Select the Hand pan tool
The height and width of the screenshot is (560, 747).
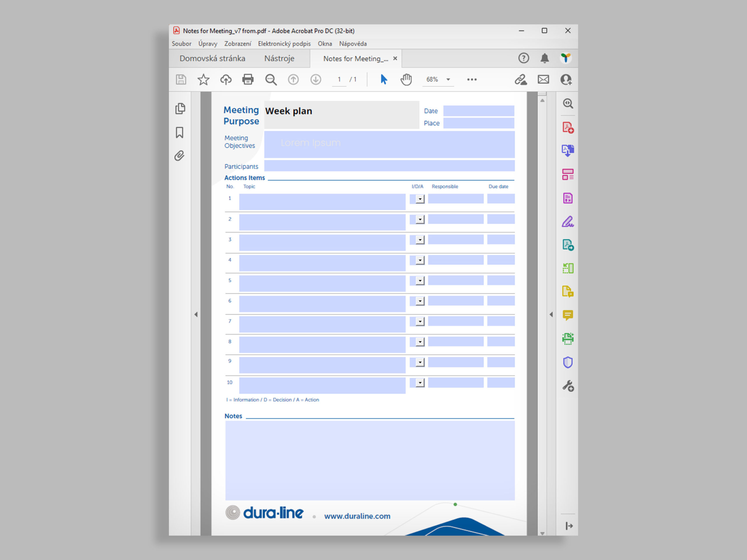pos(406,79)
